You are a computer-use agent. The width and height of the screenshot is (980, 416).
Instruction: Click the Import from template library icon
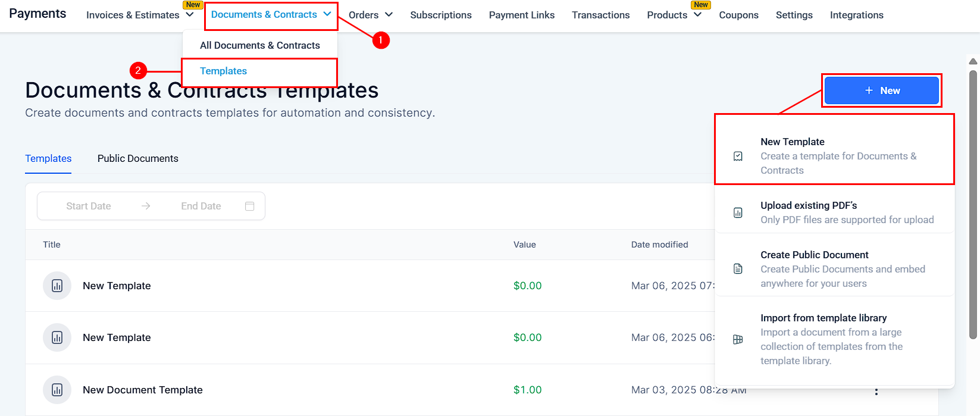(x=738, y=339)
